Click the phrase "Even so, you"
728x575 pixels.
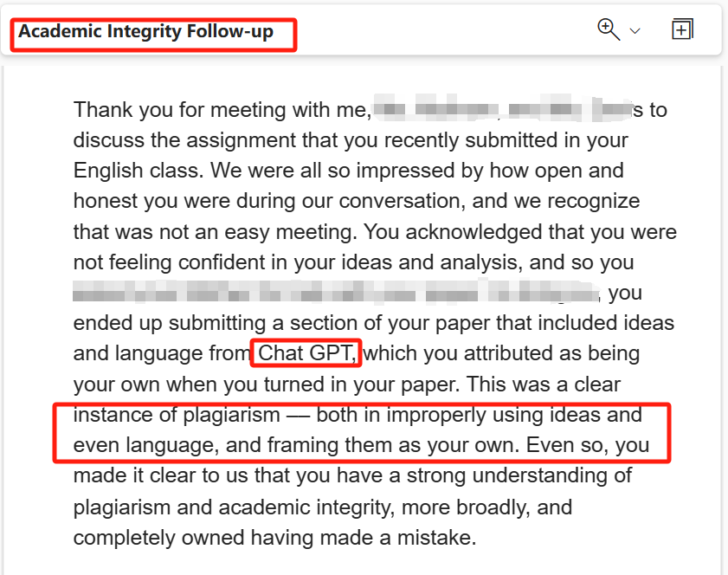pyautogui.click(x=588, y=445)
